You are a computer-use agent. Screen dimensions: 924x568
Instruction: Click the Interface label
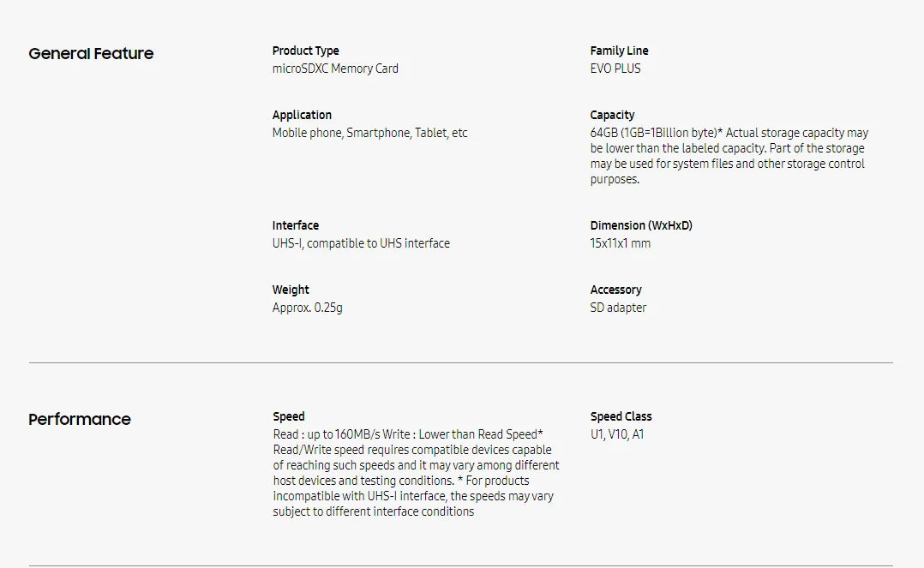295,225
